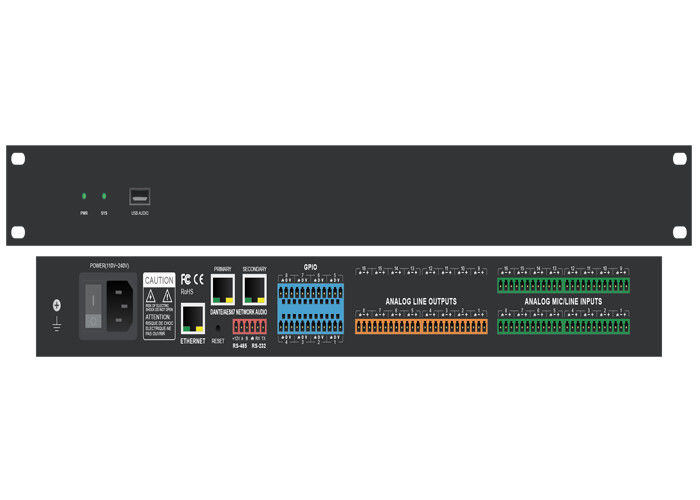Click the ANALOG MIC/LINE INPUTS label

[565, 301]
